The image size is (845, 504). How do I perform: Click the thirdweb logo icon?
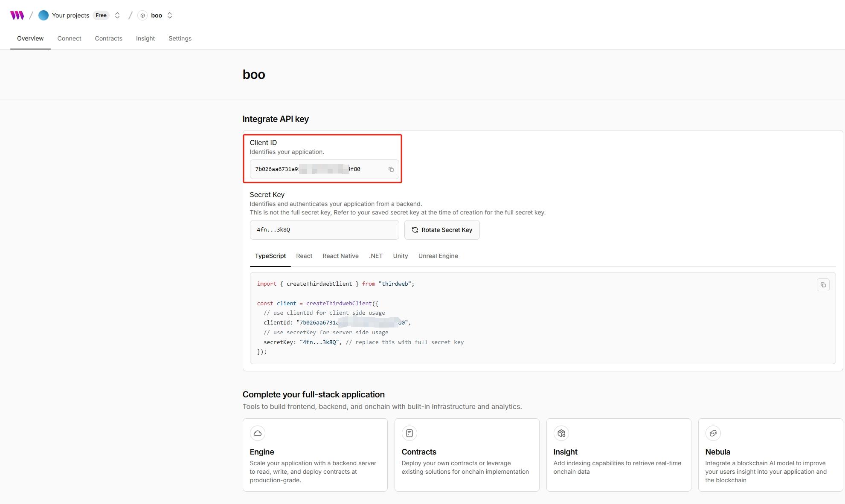click(x=17, y=15)
